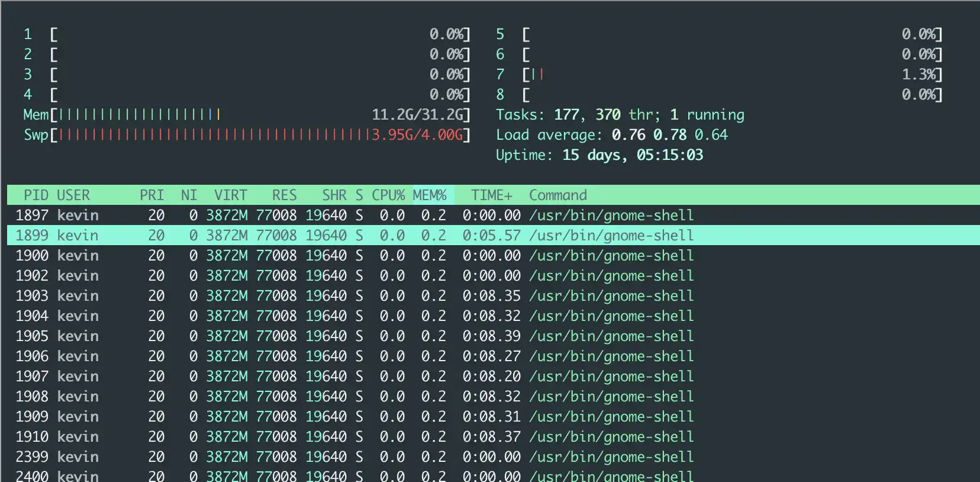
Task: Click the gnome-shell command in PID 1897 row
Action: point(611,216)
